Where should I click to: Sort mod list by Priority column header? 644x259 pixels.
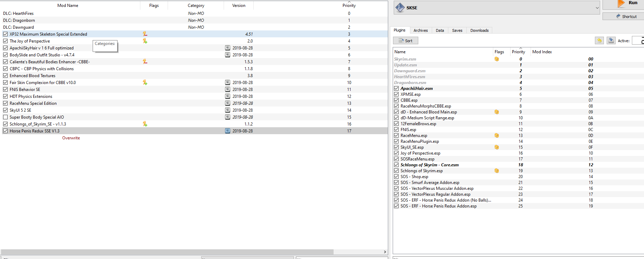(349, 5)
